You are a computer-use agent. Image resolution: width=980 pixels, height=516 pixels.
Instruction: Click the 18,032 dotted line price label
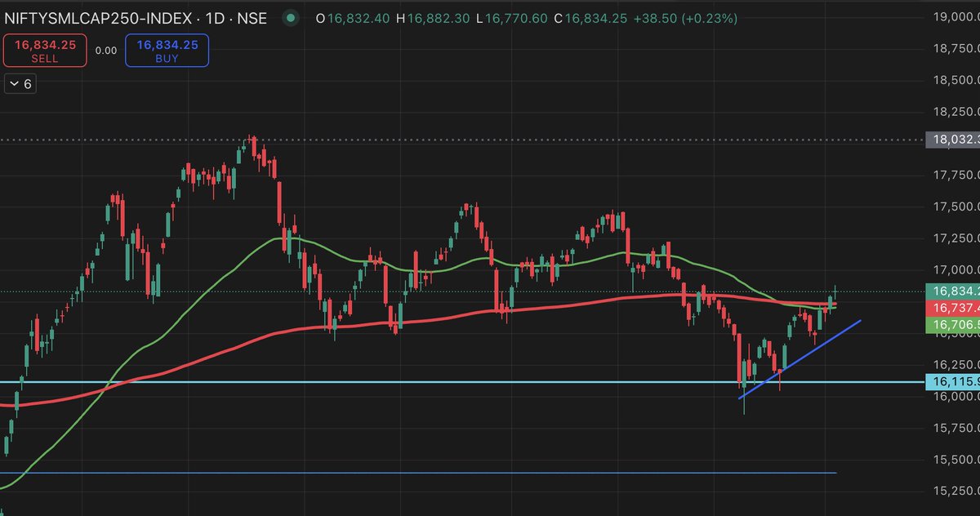pyautogui.click(x=952, y=140)
